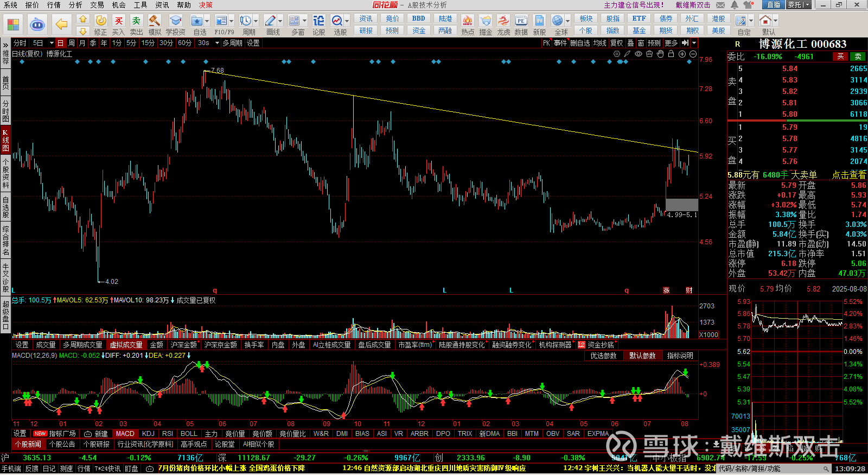Screen dimensions: 868x475
Task: Toggle 预测 forecast on chart
Action: tap(654, 43)
